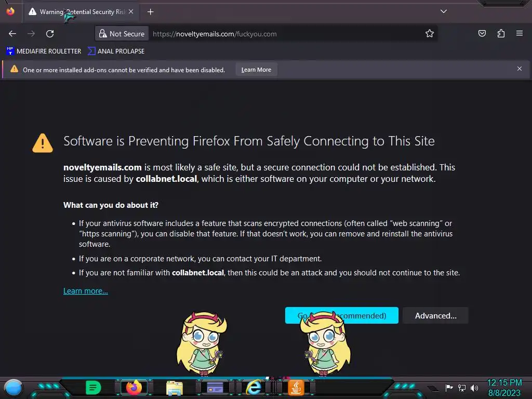Click the Learn more… link on error page

[86, 291]
